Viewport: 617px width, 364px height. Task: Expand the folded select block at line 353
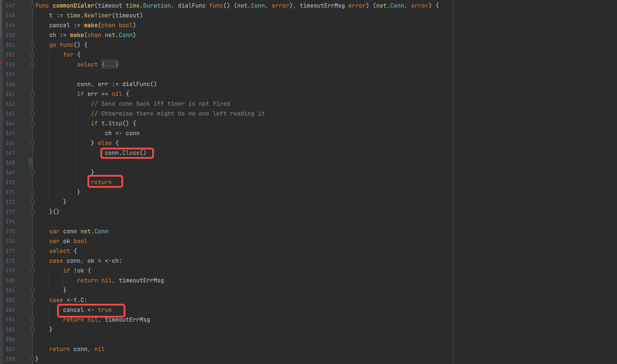(x=32, y=64)
